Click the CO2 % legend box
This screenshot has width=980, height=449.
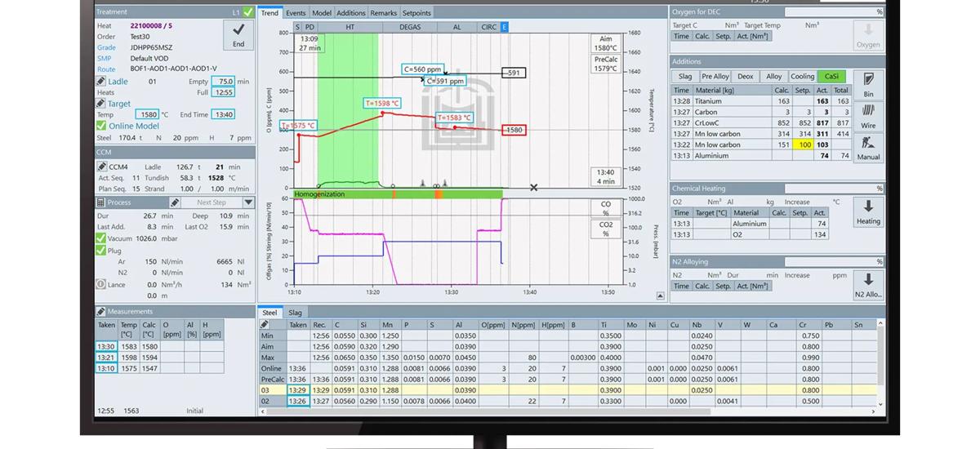605,229
